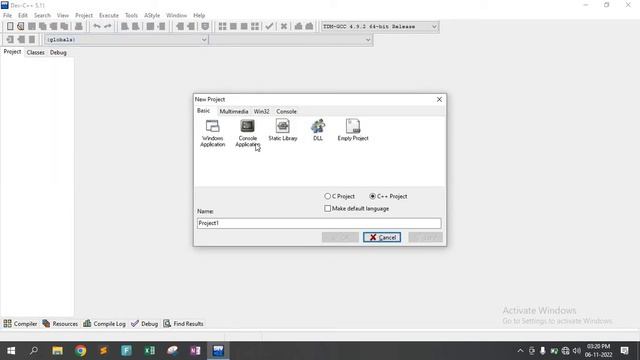Open the (globals) class dropdown
Viewport: 640px width, 360px height.
[126, 40]
